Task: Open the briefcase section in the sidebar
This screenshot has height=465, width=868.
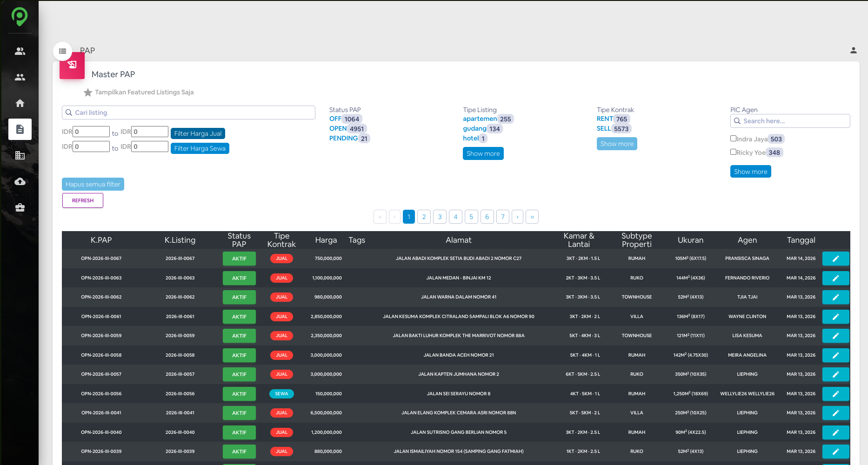Action: pos(20,207)
